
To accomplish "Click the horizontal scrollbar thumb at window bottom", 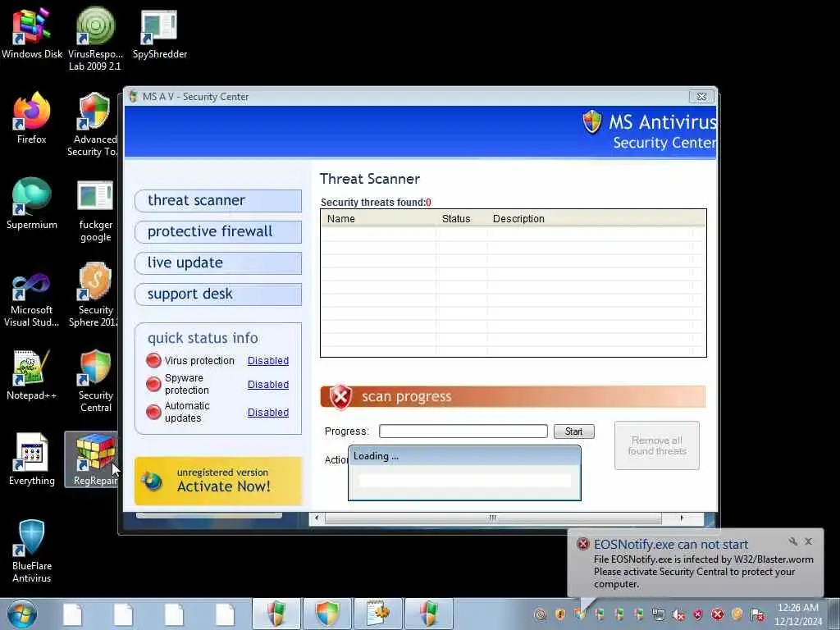I will point(493,518).
